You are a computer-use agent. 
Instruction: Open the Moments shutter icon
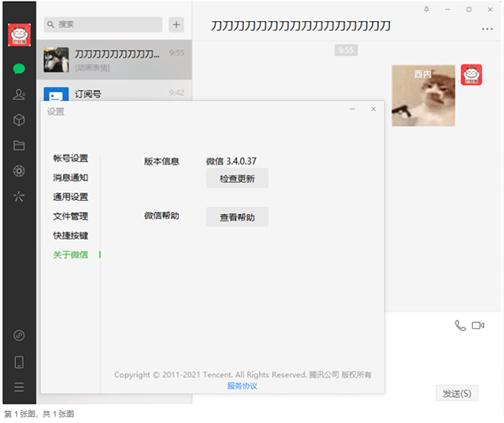click(x=19, y=171)
